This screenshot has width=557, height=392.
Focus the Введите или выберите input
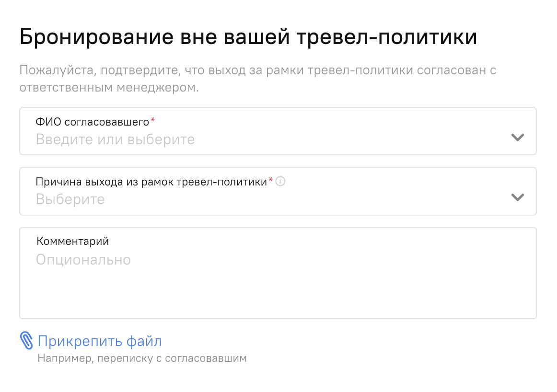click(278, 131)
